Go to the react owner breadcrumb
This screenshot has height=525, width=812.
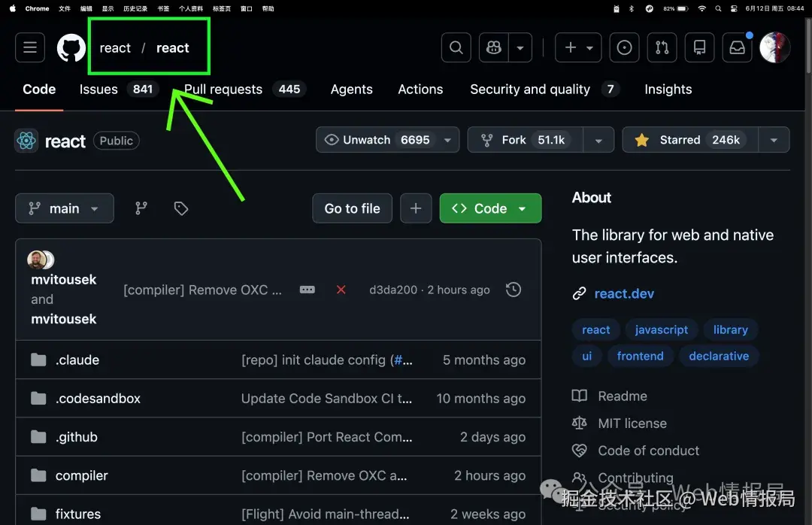[115, 47]
